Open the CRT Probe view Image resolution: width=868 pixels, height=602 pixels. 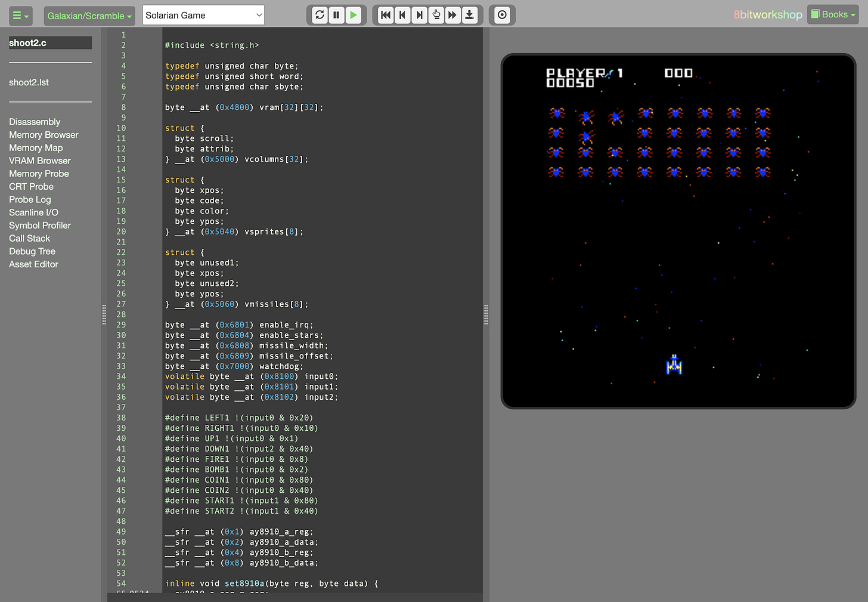[x=31, y=187]
